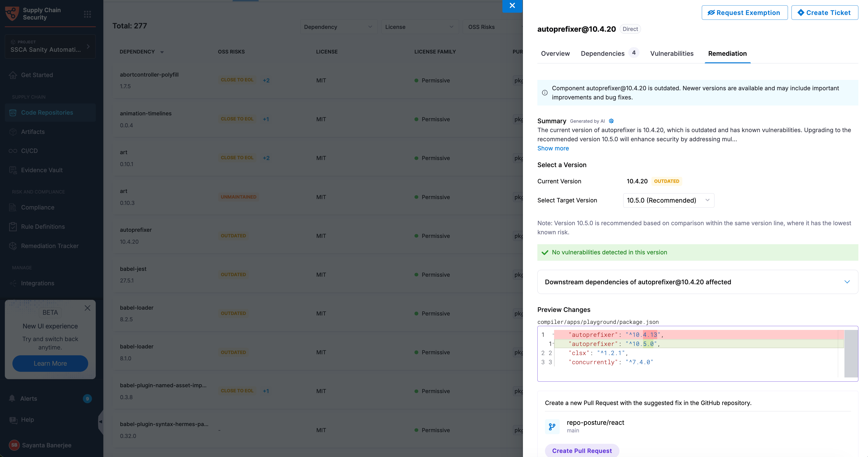Click the Get Started home icon
Viewport: 868px width, 457px height.
click(13, 75)
